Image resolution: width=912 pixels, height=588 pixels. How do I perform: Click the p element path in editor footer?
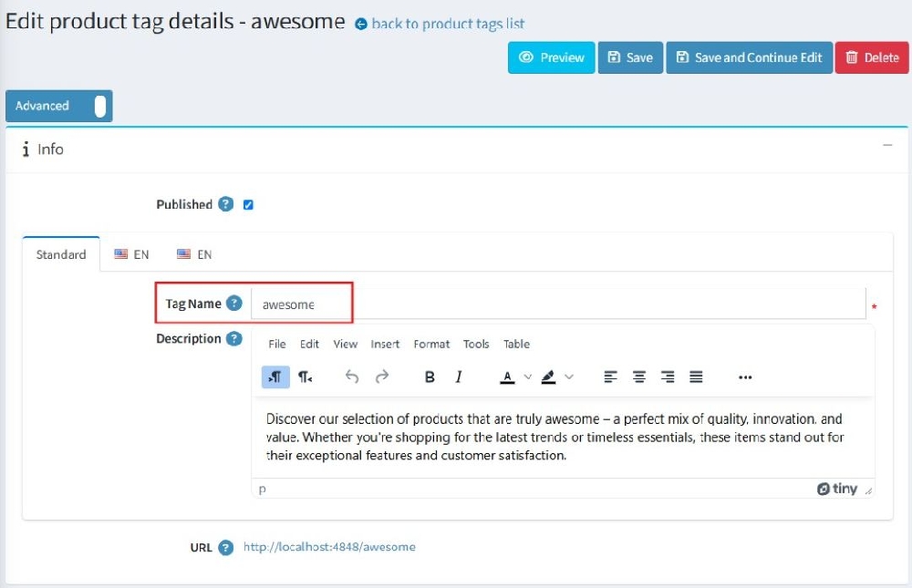pos(263,489)
